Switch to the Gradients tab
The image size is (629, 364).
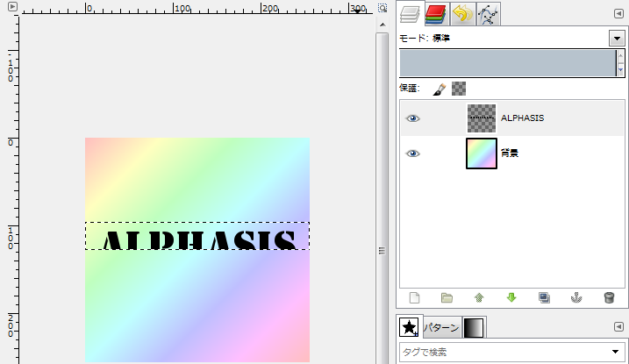tap(474, 327)
